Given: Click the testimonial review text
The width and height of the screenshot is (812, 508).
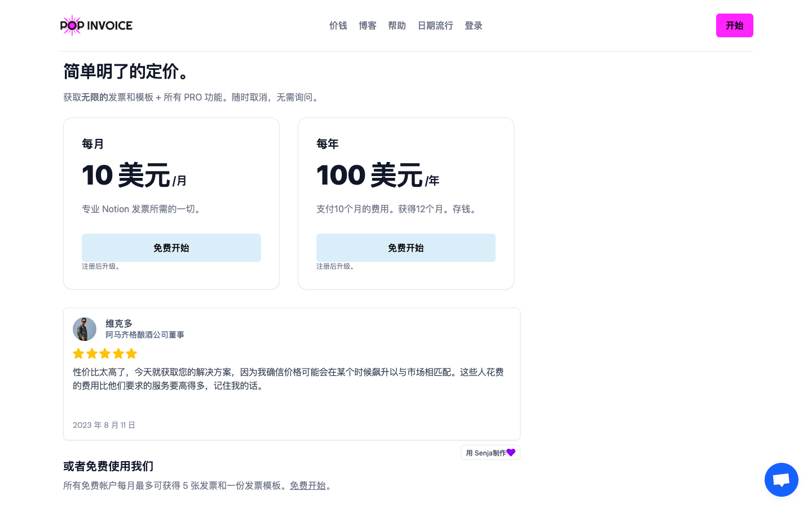Looking at the screenshot, I should tap(288, 379).
